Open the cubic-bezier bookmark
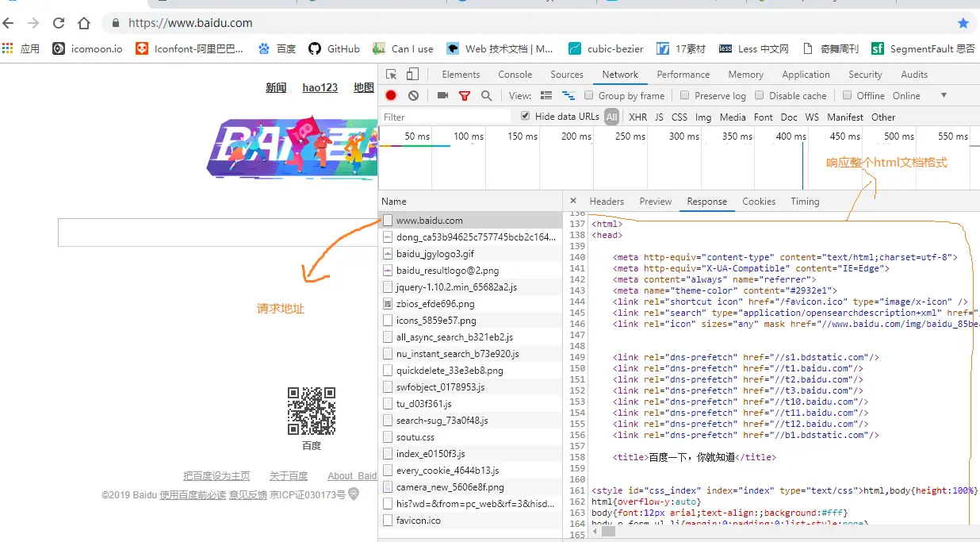The height and width of the screenshot is (542, 980). pos(606,48)
